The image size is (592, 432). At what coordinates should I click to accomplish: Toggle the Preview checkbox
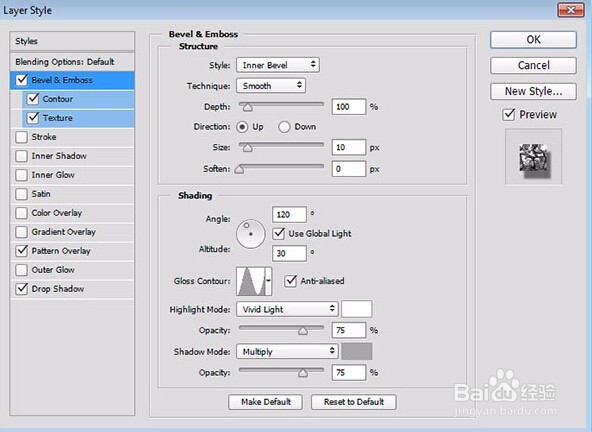509,114
